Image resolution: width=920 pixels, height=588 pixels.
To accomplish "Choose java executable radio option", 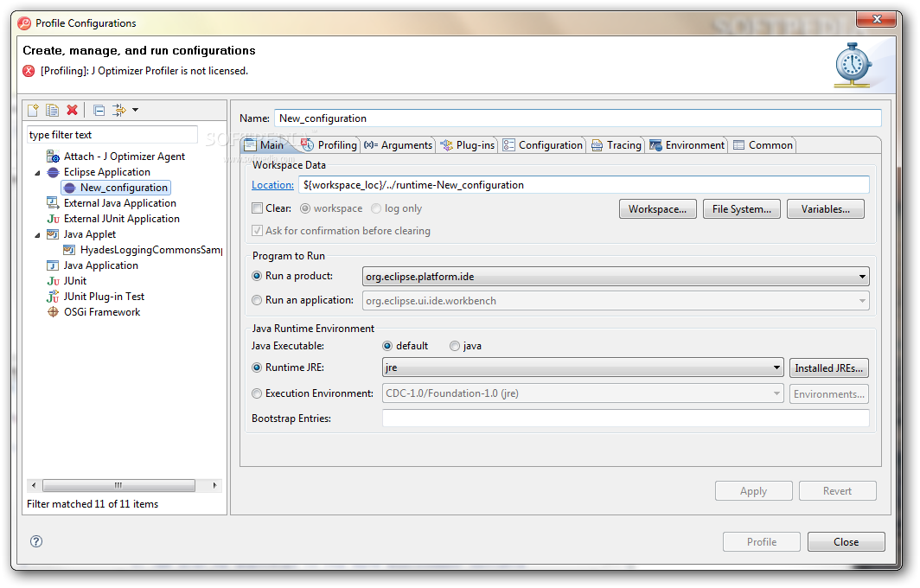I will pyautogui.click(x=455, y=346).
